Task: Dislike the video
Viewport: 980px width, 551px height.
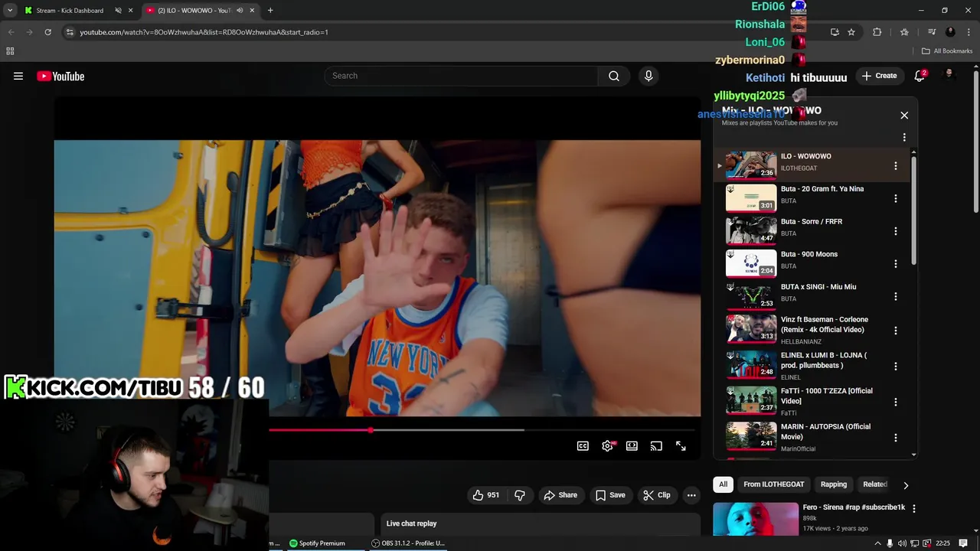Action: click(520, 495)
